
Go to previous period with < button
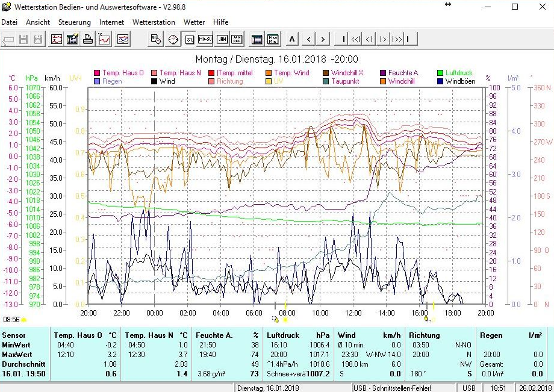[308, 40]
